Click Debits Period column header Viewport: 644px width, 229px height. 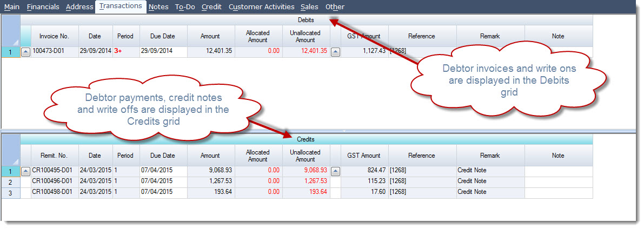(x=125, y=36)
